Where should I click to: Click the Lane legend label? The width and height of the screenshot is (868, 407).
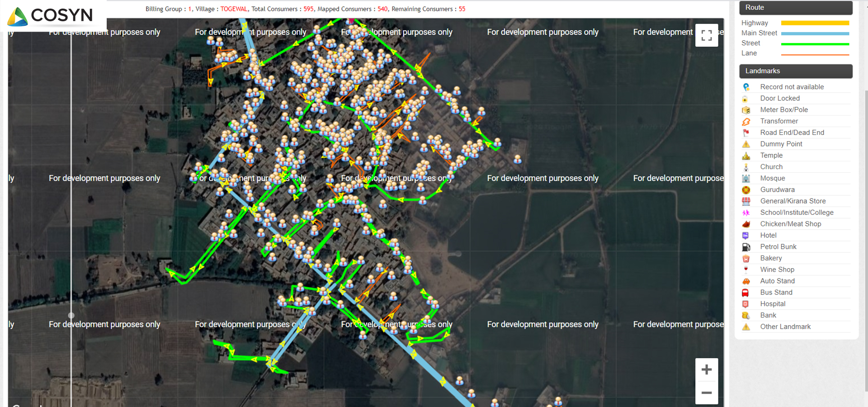749,53
